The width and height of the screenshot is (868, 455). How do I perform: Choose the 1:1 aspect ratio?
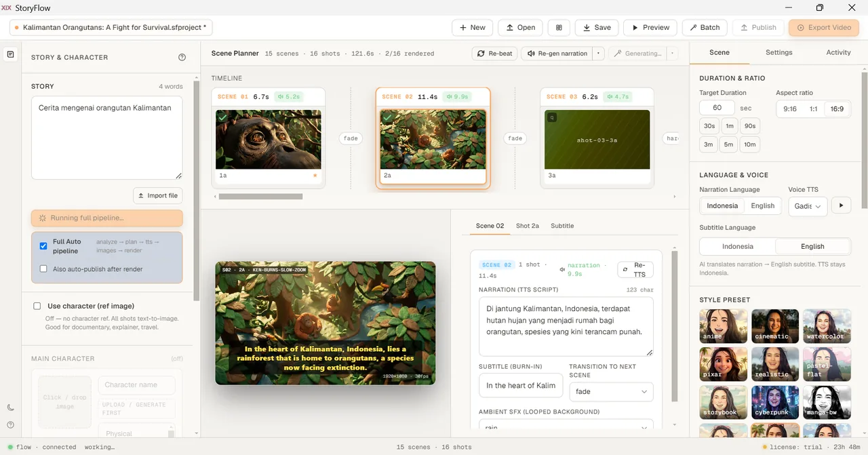click(x=813, y=108)
